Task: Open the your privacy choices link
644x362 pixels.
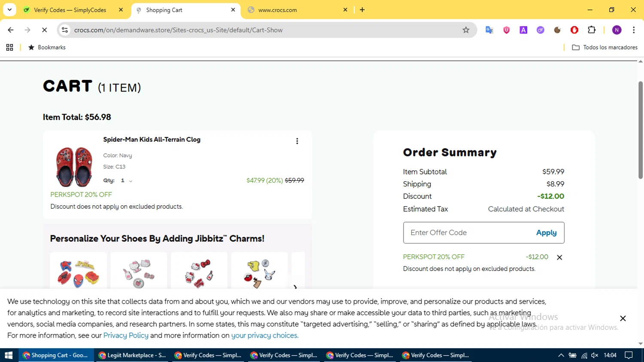Action: click(x=264, y=335)
